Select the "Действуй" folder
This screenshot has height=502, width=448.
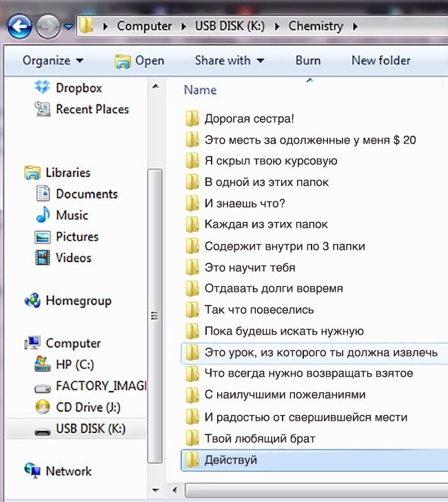(231, 459)
